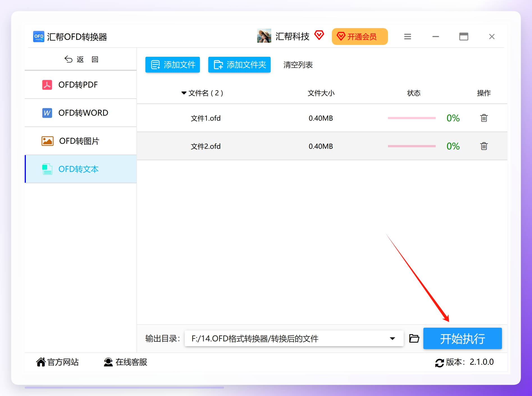The height and width of the screenshot is (396, 532).
Task: Click the 汇帮科技 username
Action: point(292,36)
